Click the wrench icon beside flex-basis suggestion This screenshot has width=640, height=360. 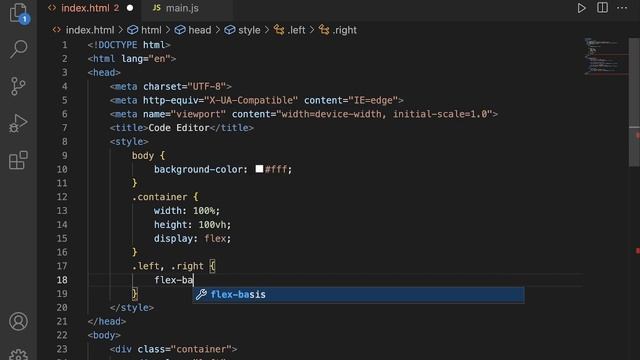pos(201,294)
